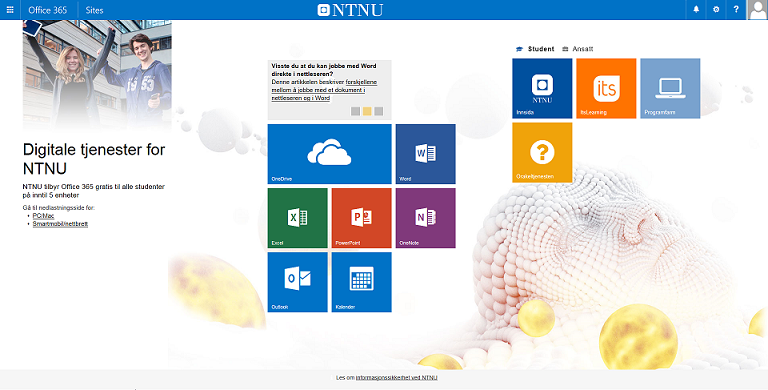Screen dimensions: 768x390
Task: Click the help question mark icon
Action: pos(736,10)
